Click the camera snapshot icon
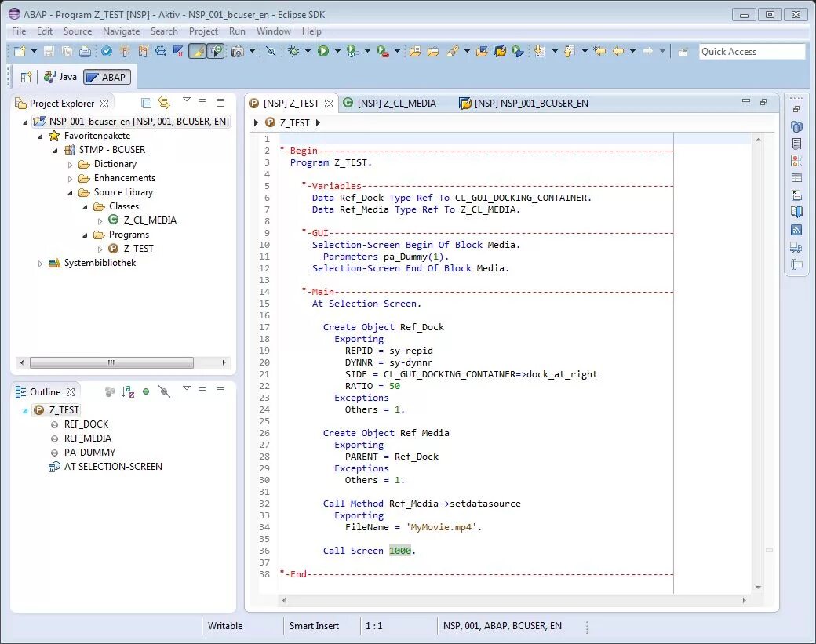Image resolution: width=816 pixels, height=644 pixels. (237, 51)
